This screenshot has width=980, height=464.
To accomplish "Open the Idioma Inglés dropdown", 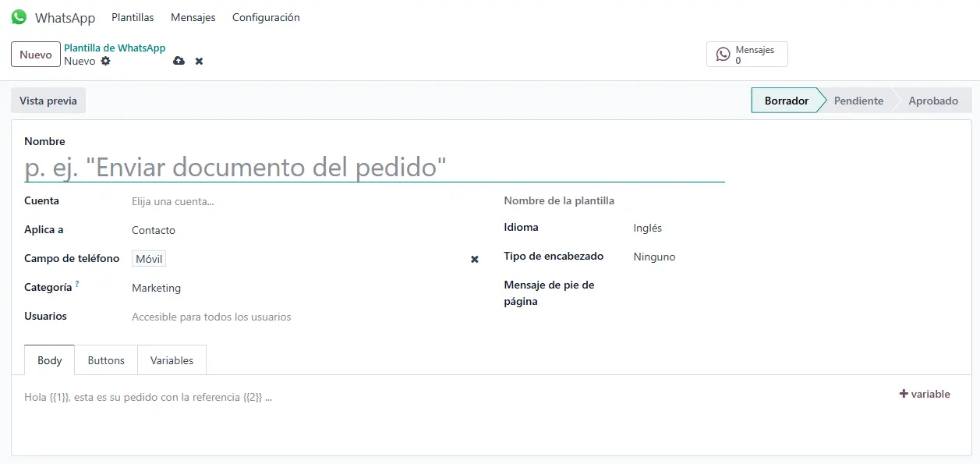I will pos(795,228).
